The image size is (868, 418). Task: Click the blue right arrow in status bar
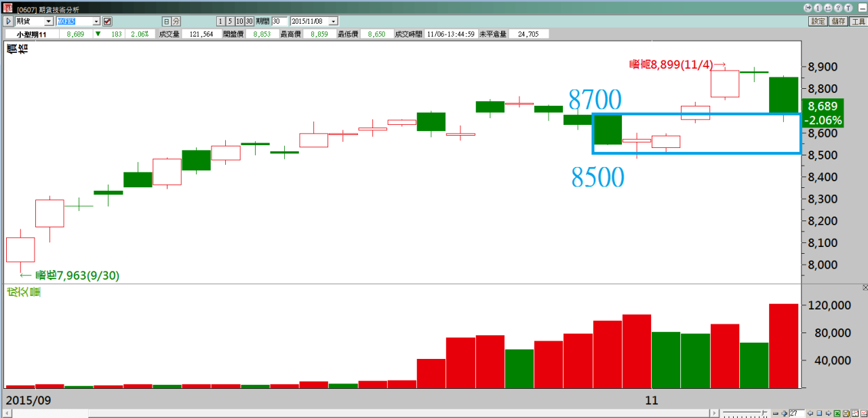click(827, 413)
